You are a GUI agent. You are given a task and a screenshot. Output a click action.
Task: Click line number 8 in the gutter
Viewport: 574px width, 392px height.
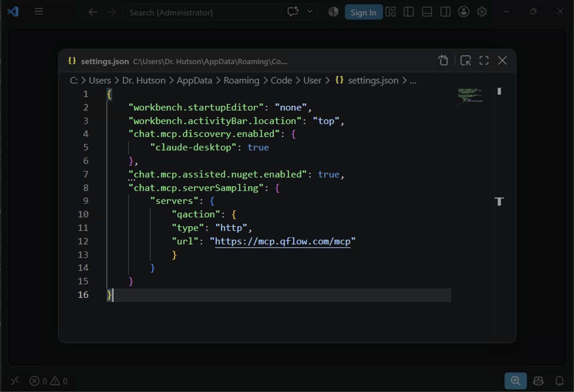tap(86, 188)
